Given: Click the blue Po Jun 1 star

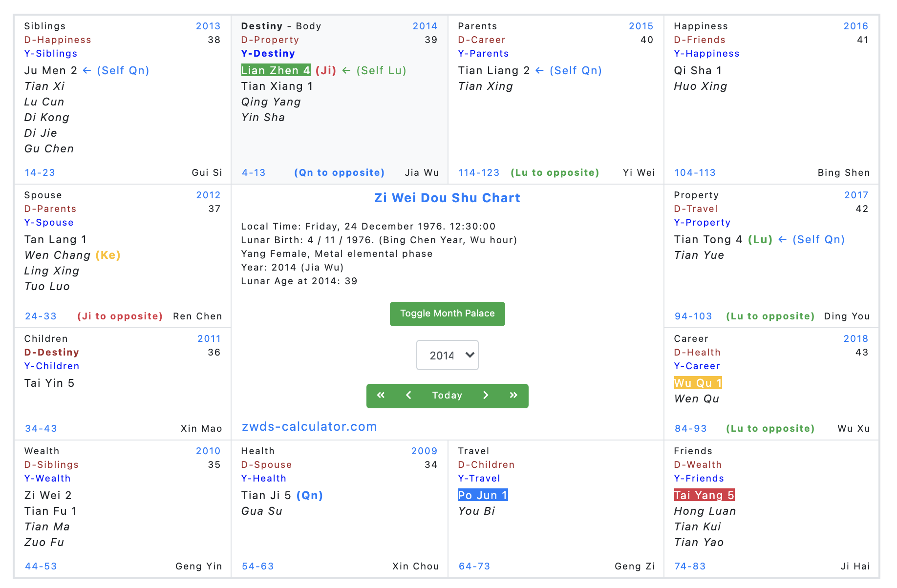Looking at the screenshot, I should (x=483, y=495).
